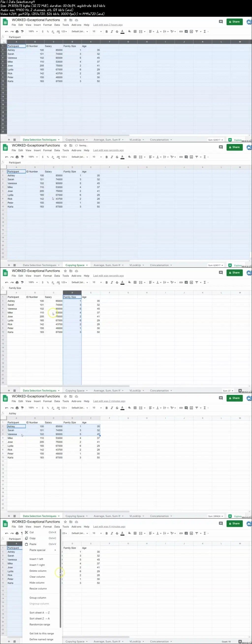This screenshot has width=252, height=644.
Task: Open zoom 100% dropdown in frame saying 2 hours ago
Action: coord(33,32)
